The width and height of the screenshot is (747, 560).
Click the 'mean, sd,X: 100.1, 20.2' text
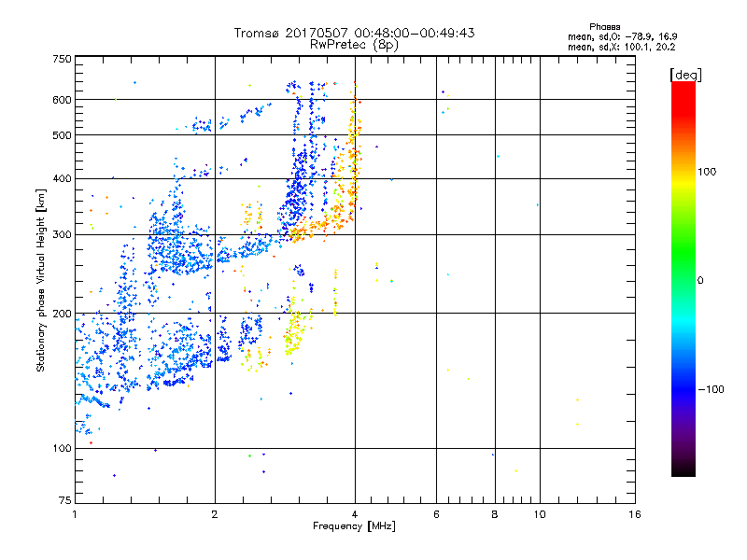622,47
